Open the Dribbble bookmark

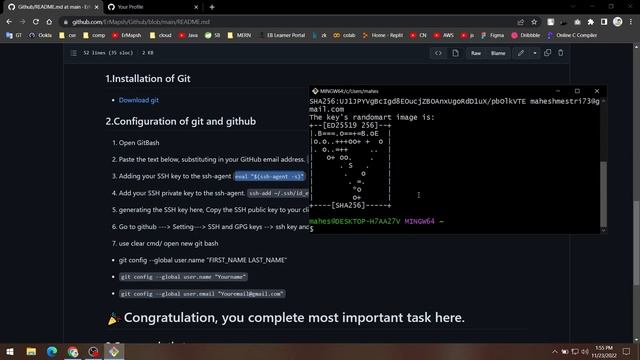(526, 36)
